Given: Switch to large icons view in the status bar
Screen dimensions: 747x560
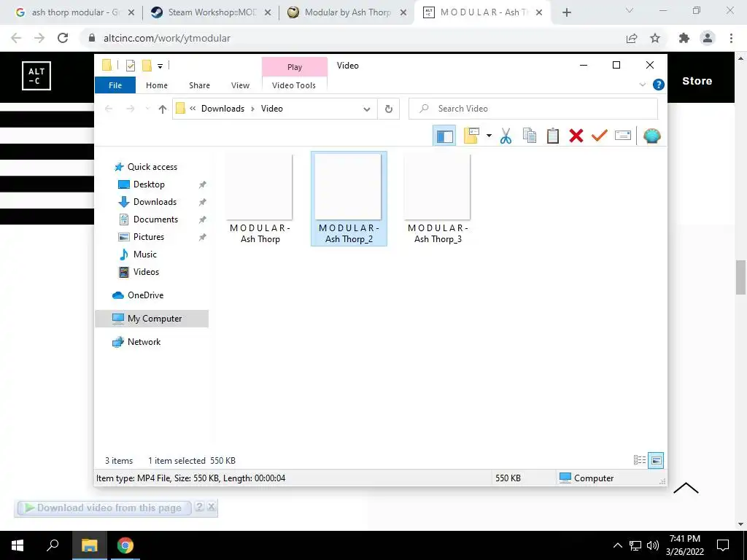Looking at the screenshot, I should tap(656, 460).
